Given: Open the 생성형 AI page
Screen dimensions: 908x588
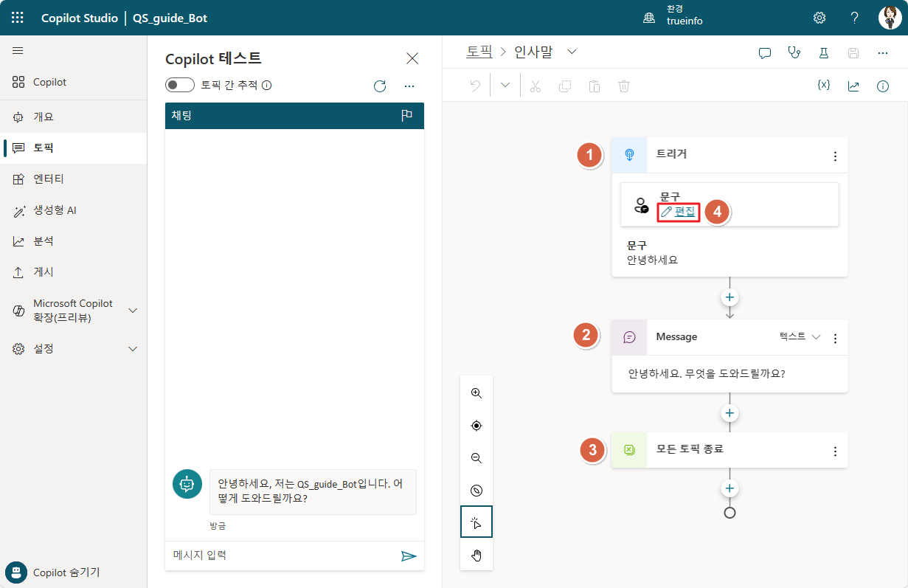Looking at the screenshot, I should [74, 210].
